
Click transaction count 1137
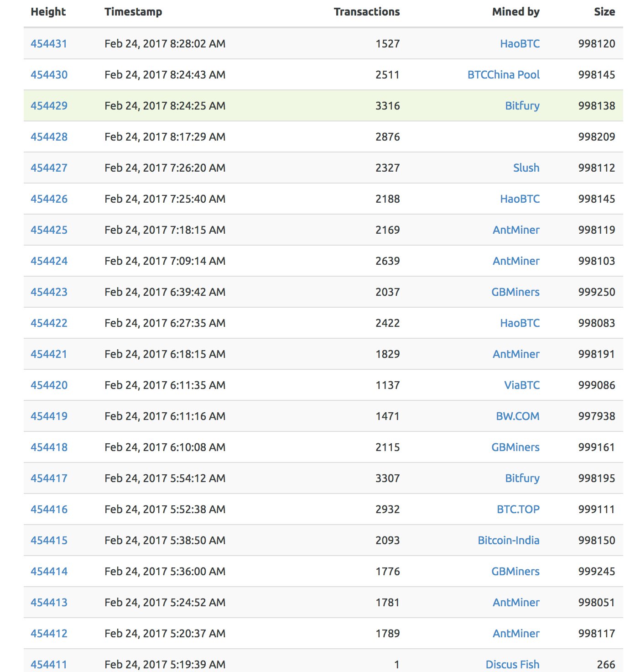click(x=388, y=385)
